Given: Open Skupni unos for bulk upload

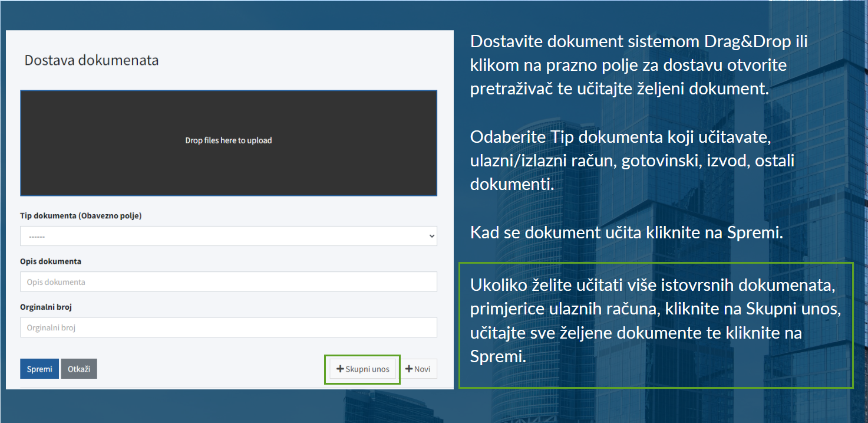Looking at the screenshot, I should (x=363, y=369).
